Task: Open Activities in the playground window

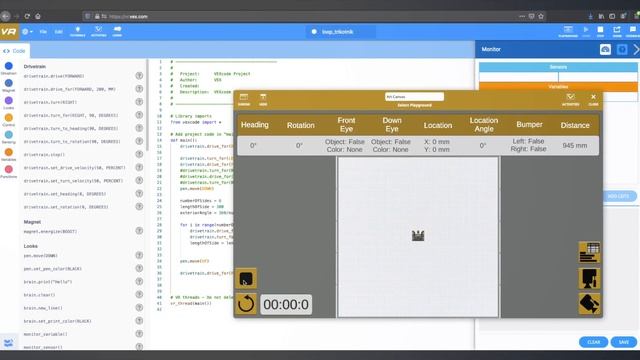Action: pyautogui.click(x=570, y=99)
